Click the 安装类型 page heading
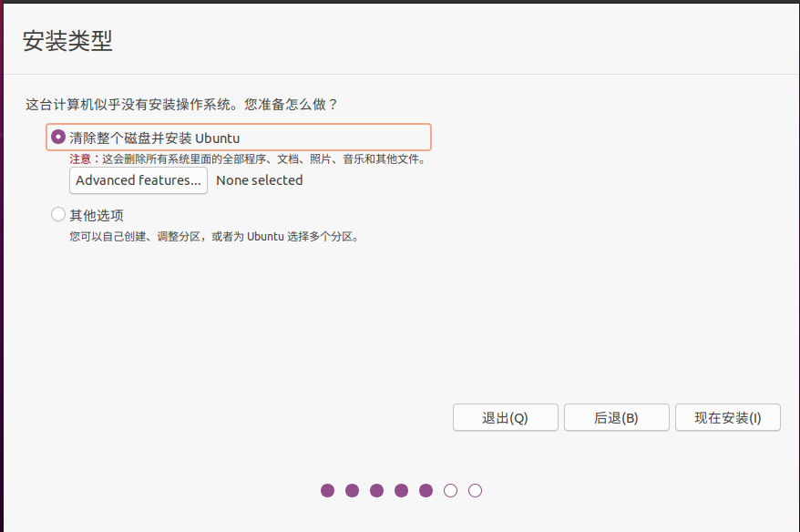 (x=67, y=41)
